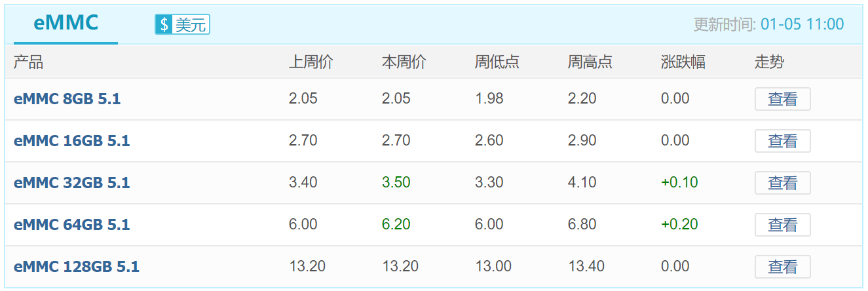Click the 周低点 column header

click(497, 62)
